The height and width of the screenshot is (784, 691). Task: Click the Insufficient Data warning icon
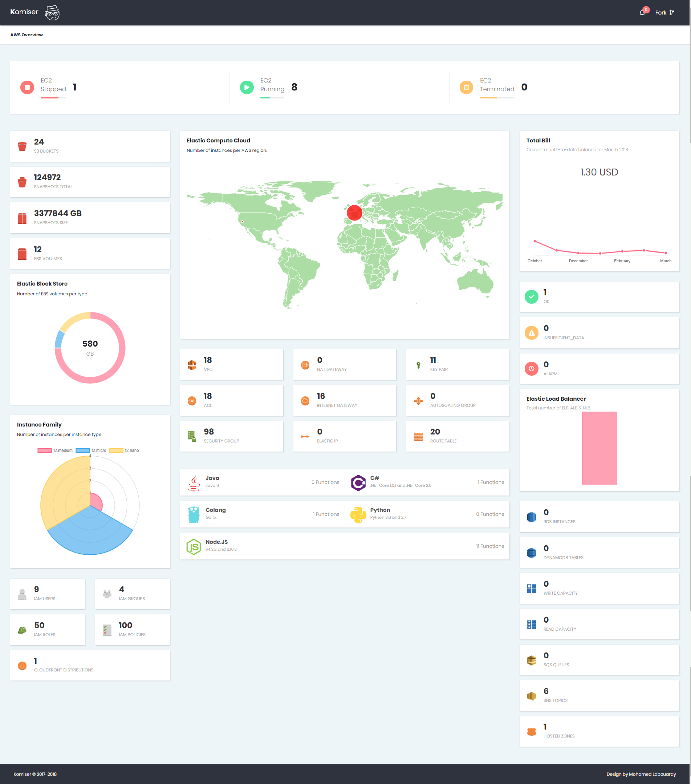(x=532, y=332)
